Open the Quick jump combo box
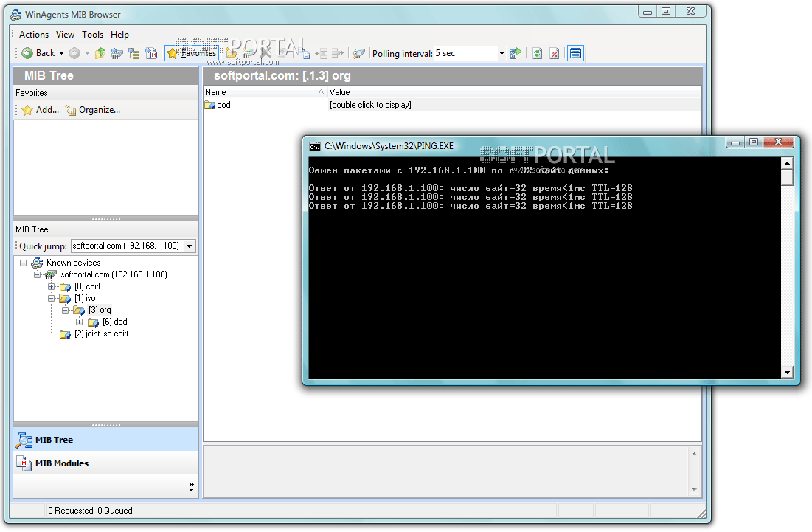 click(x=190, y=246)
